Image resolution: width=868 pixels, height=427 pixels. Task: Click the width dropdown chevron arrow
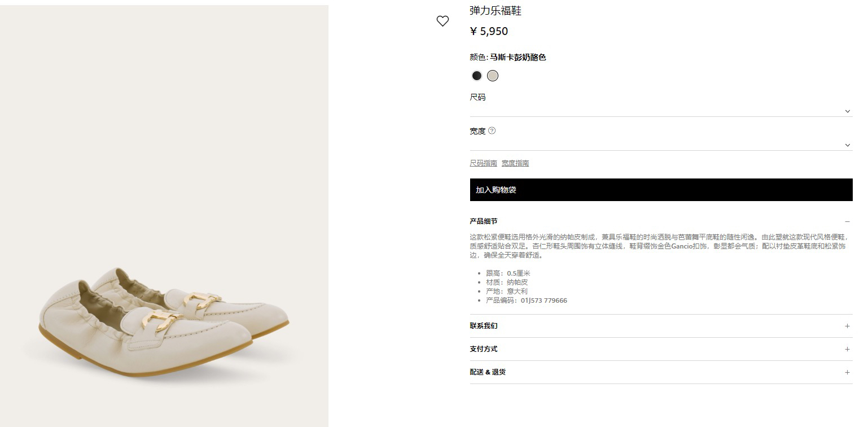coord(847,145)
